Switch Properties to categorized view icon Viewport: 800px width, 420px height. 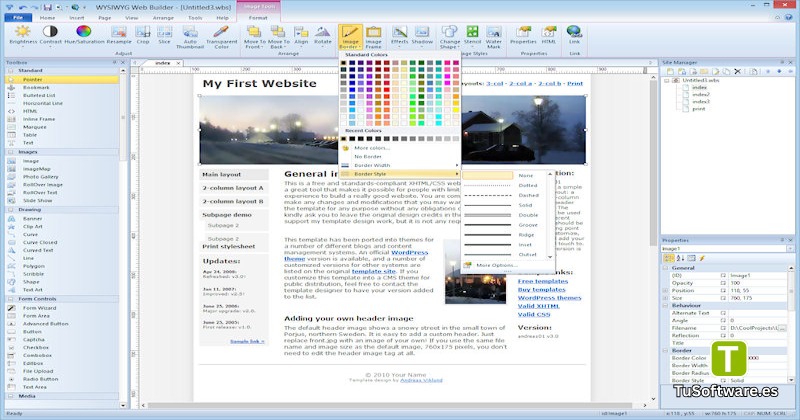(668, 258)
